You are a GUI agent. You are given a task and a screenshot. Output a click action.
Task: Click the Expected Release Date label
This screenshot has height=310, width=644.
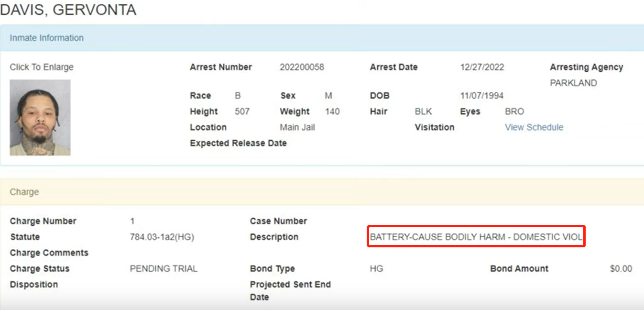[238, 143]
